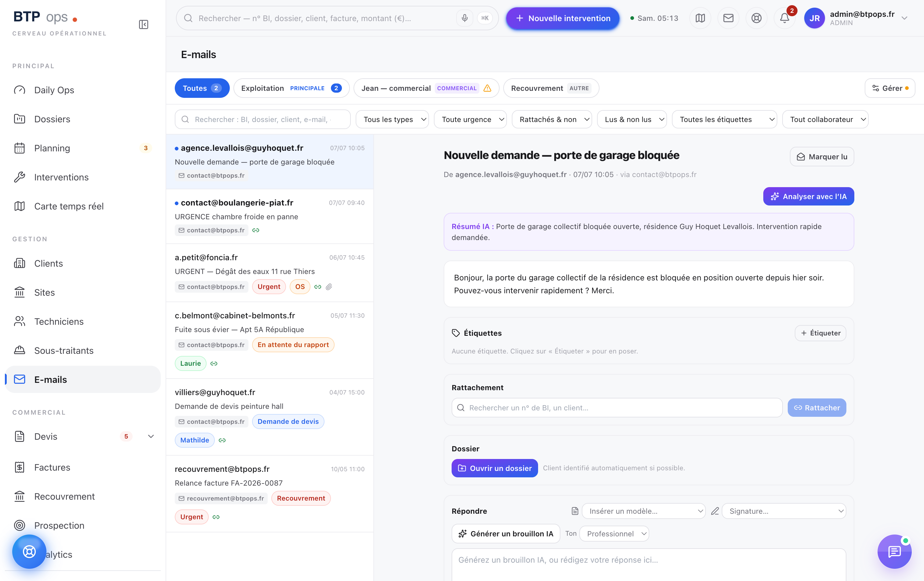The width and height of the screenshot is (924, 581).
Task: Open Tout collaborateur dropdown
Action: [x=825, y=120]
